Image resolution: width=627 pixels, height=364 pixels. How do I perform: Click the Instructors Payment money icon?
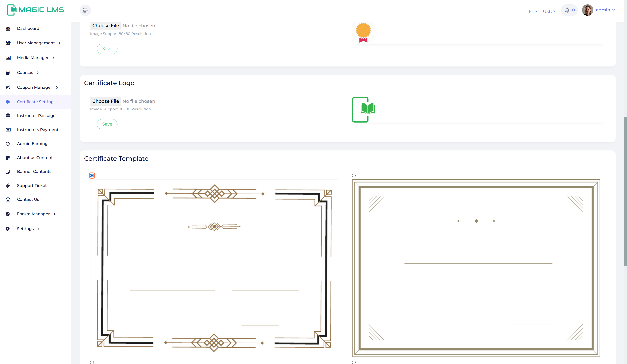(8, 130)
